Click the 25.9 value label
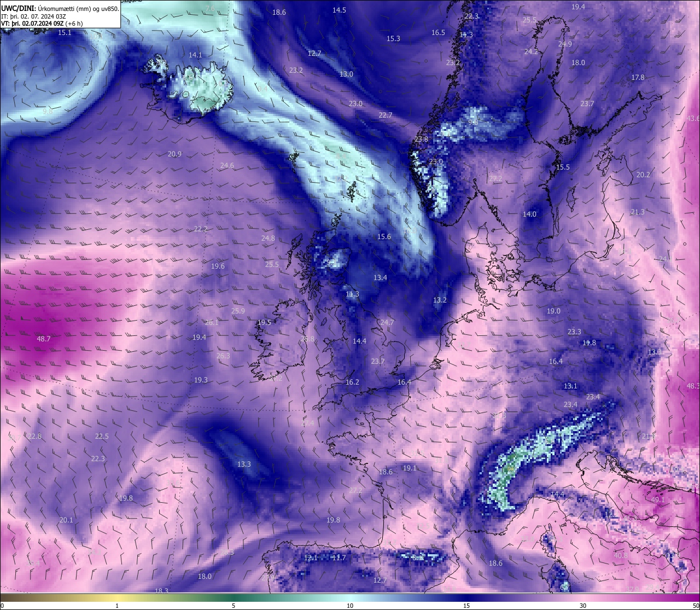Viewport: 700px width, 610px height. (238, 311)
